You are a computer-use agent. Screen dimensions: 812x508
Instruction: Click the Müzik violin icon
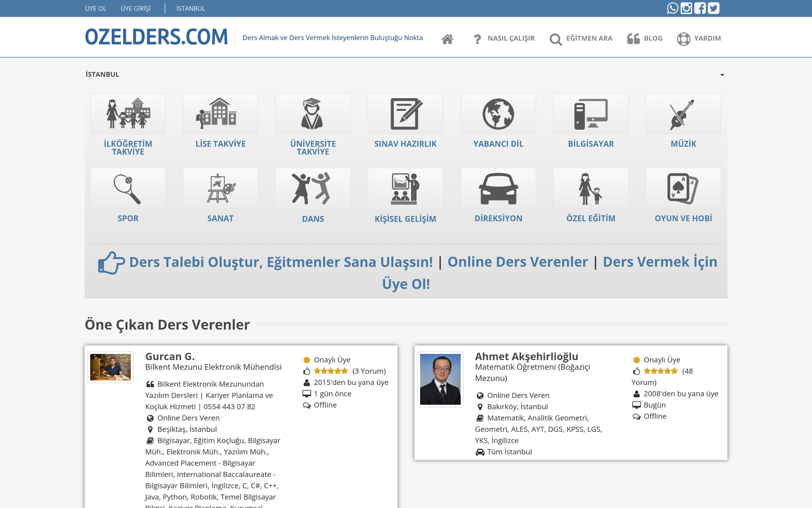click(683, 113)
